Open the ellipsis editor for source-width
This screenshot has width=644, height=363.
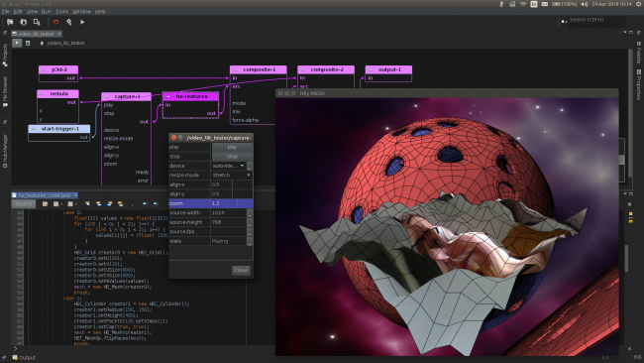pos(250,213)
